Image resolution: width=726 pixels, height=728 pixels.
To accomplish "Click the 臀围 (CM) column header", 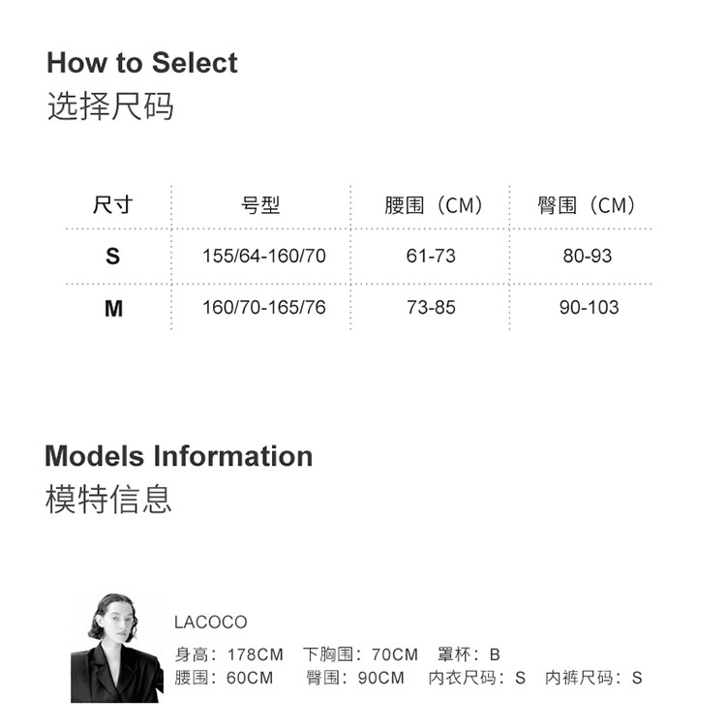I will click(x=587, y=205).
